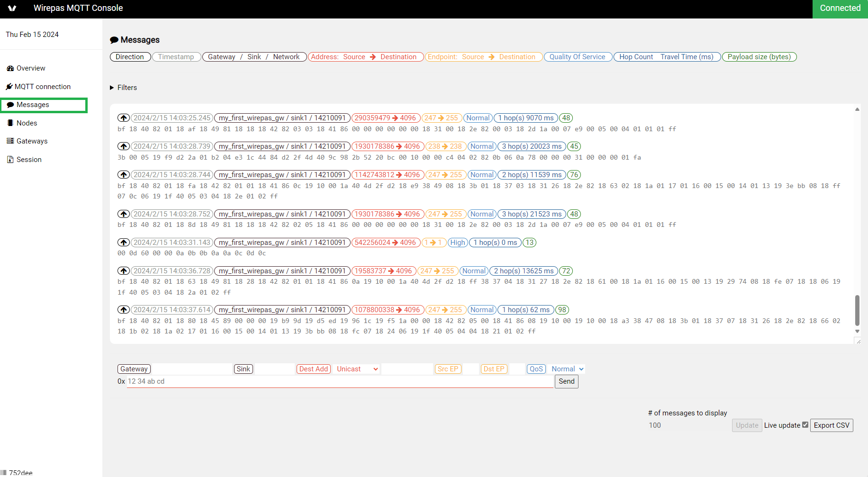Image resolution: width=868 pixels, height=477 pixels.
Task: Toggle the Direction column pill
Action: coord(130,57)
